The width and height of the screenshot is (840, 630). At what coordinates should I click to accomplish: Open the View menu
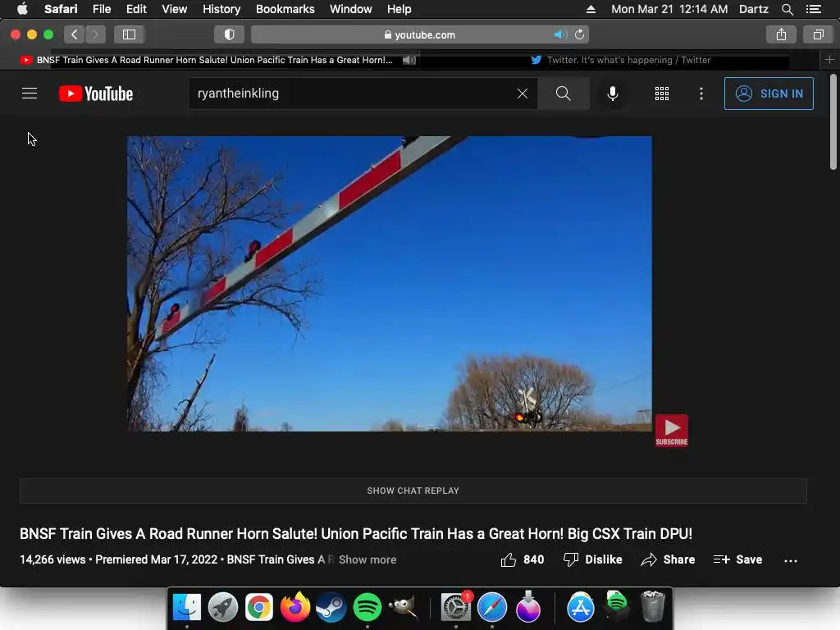[174, 9]
